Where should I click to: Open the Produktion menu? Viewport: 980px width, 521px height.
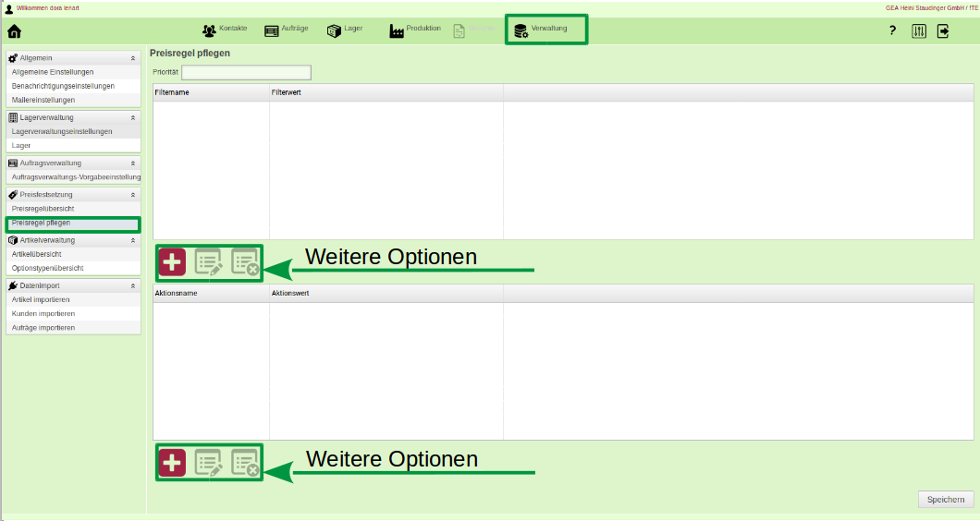(x=415, y=30)
